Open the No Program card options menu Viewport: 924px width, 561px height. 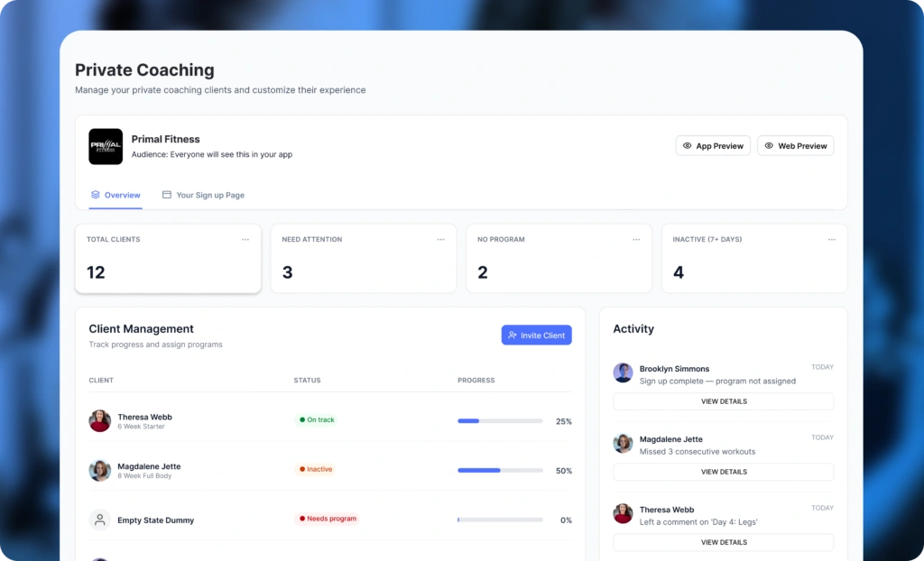pyautogui.click(x=636, y=239)
